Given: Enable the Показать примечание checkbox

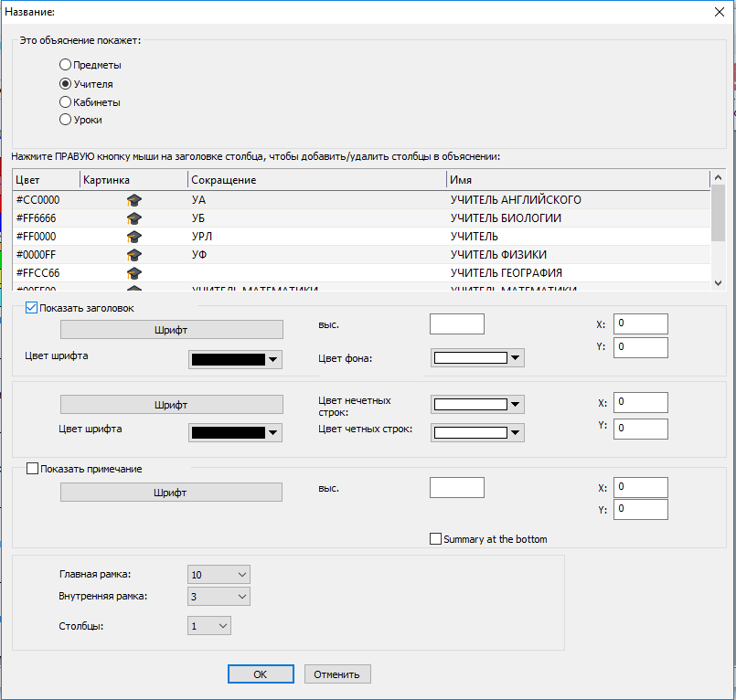Looking at the screenshot, I should 32,469.
